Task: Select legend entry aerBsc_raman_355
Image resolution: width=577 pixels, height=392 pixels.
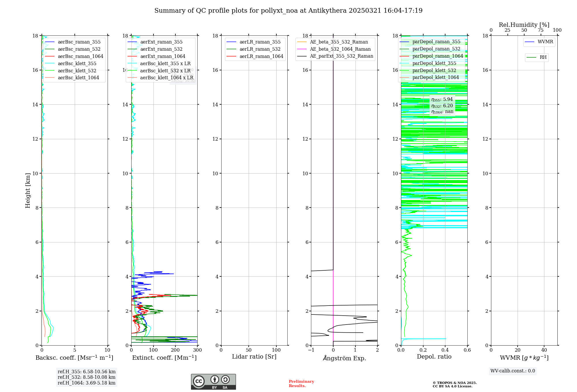Action: (73, 42)
